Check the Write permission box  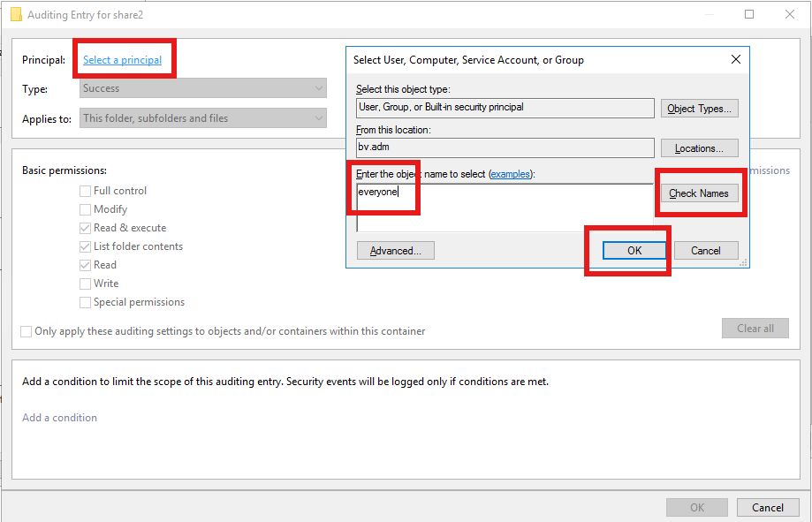coord(86,284)
